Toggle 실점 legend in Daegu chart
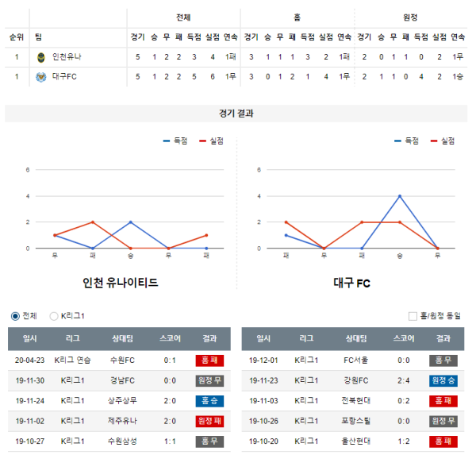 [x=443, y=141]
